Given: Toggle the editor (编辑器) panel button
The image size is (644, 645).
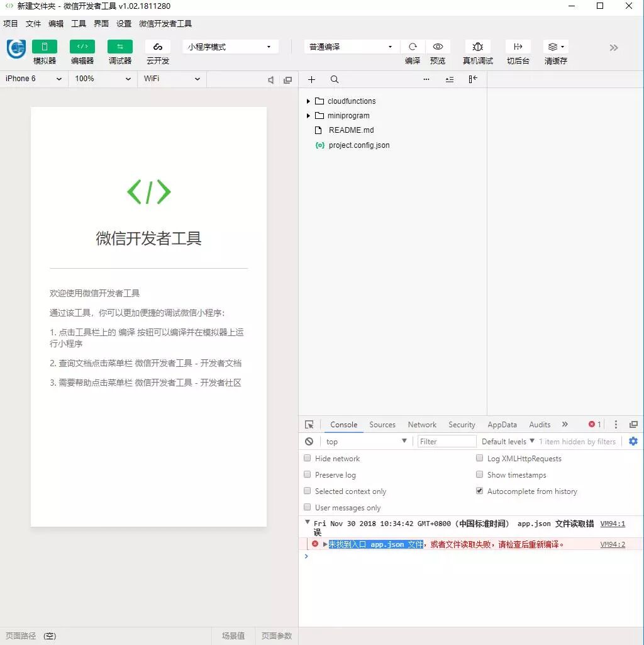Looking at the screenshot, I should (82, 47).
